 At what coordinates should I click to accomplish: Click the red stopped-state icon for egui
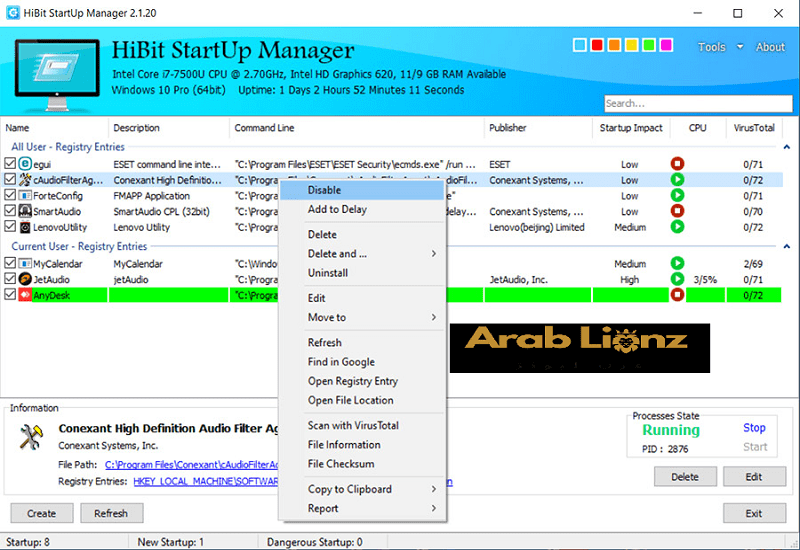coord(677,164)
